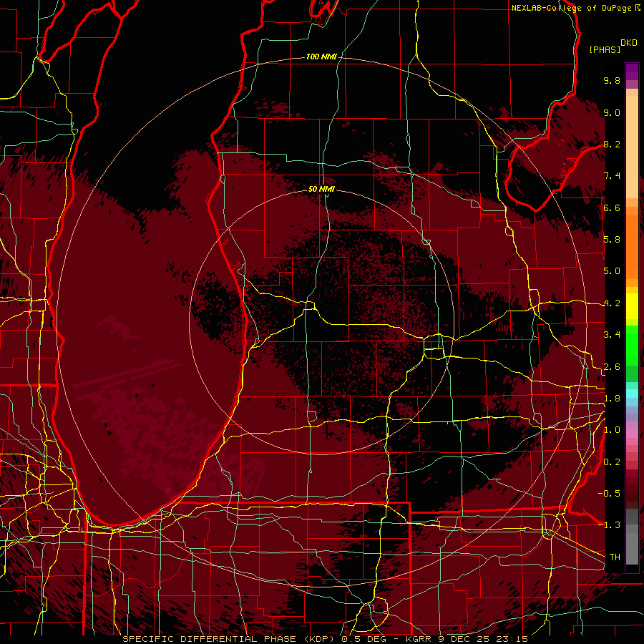Image resolution: width=644 pixels, height=644 pixels.
Task: Select the 9.0 value on the scale
Action: [612, 112]
